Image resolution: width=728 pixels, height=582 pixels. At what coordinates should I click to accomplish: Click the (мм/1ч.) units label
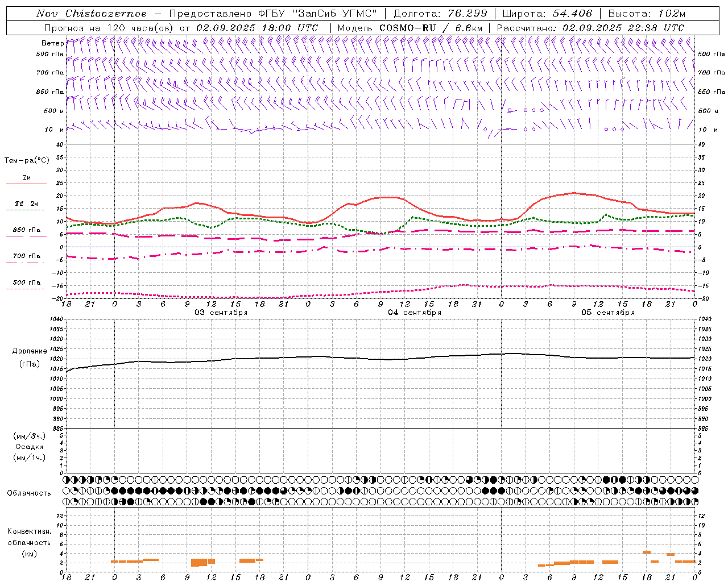(30, 458)
